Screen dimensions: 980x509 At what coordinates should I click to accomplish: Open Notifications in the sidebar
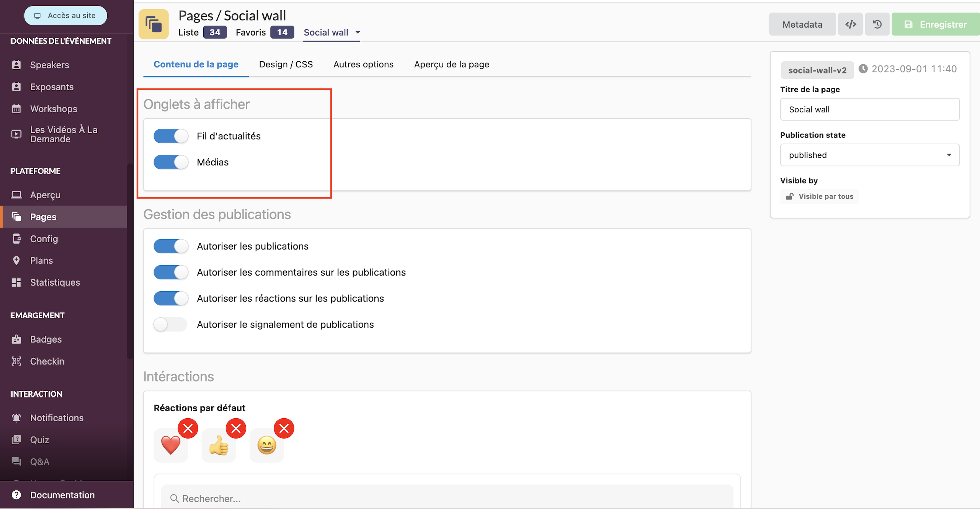pos(56,418)
